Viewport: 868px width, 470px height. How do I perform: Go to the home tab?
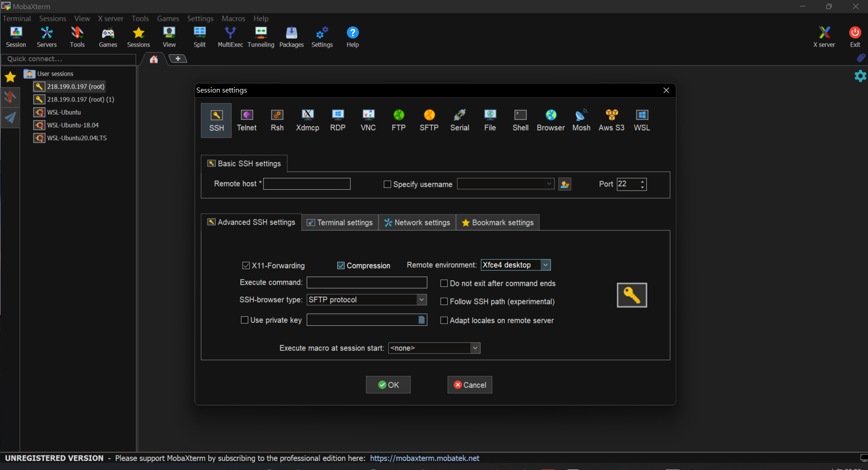pos(154,59)
